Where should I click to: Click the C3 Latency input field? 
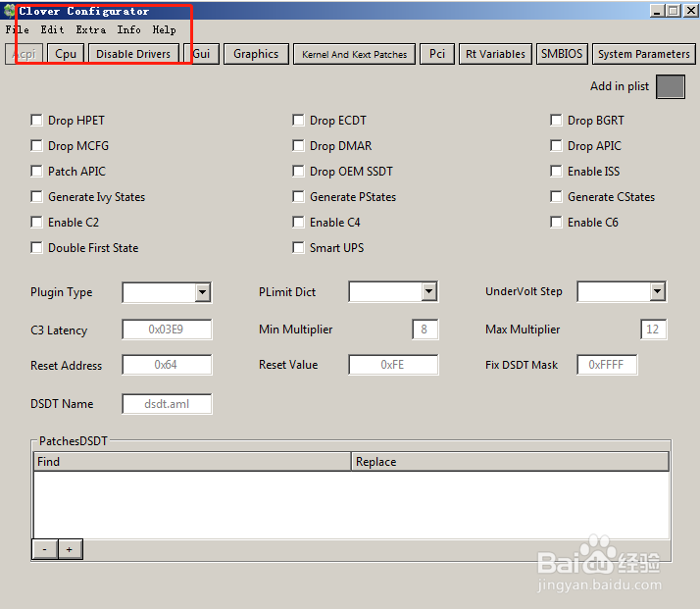(167, 330)
